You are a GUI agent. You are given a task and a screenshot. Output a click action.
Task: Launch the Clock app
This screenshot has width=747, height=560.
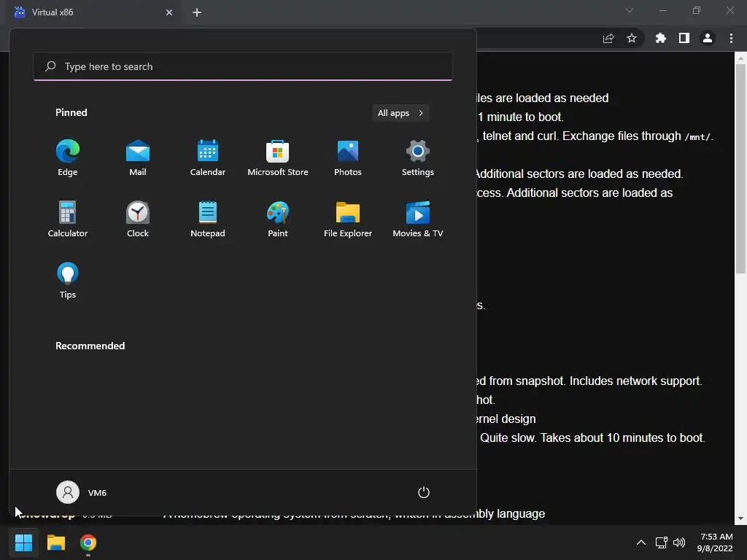pos(138,219)
